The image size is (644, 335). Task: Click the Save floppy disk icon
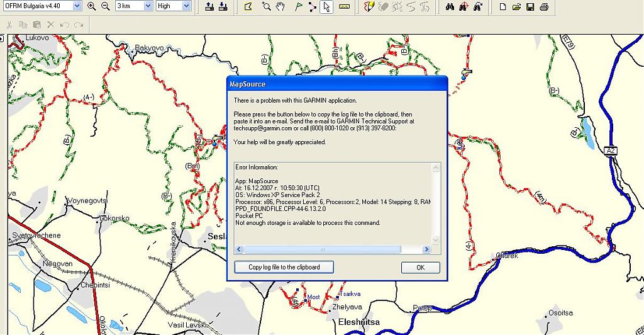click(x=530, y=6)
